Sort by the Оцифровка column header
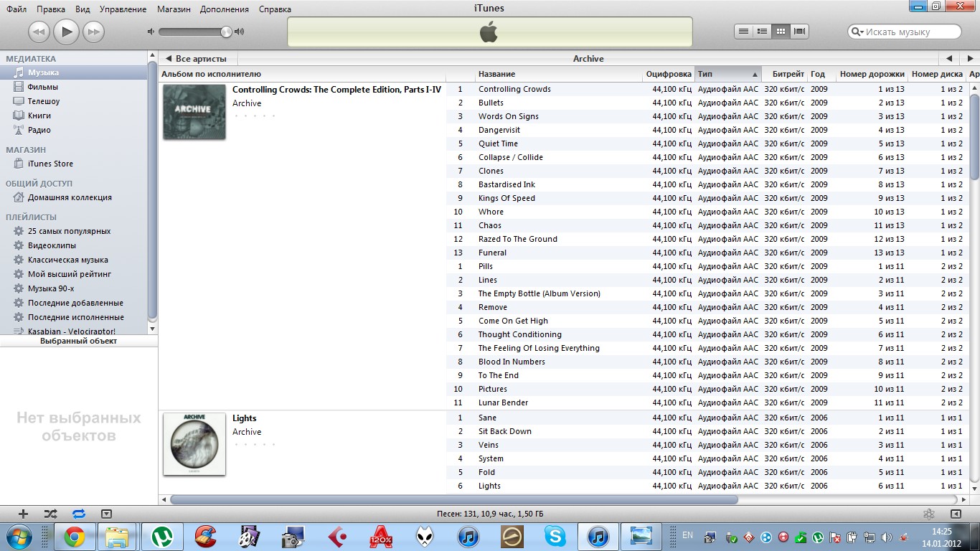This screenshot has height=551, width=980. (x=669, y=74)
